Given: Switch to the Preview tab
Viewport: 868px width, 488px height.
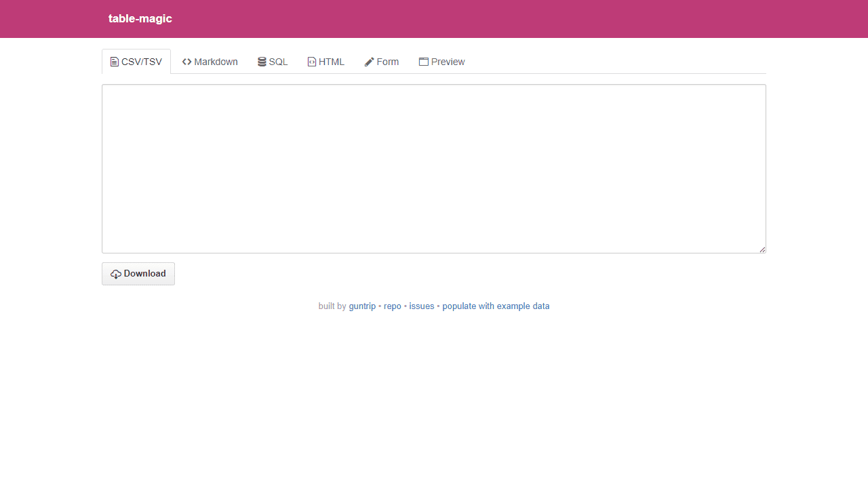Looking at the screenshot, I should [442, 62].
